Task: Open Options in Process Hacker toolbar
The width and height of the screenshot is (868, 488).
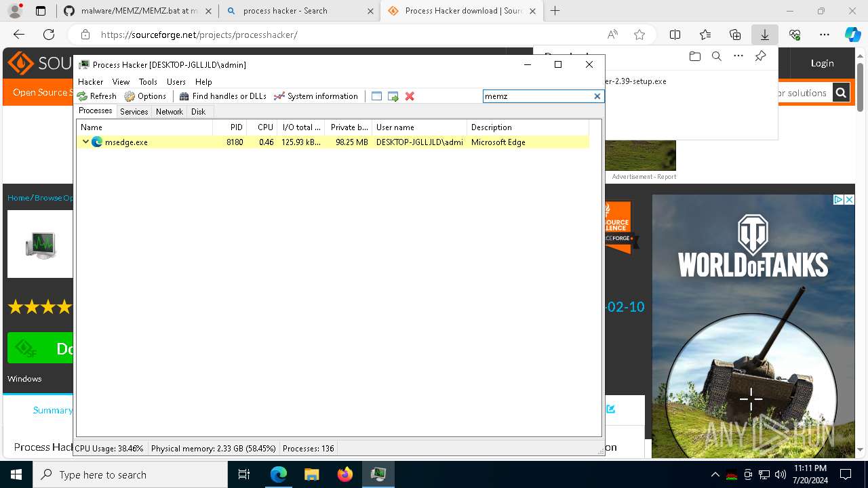Action: pyautogui.click(x=145, y=96)
